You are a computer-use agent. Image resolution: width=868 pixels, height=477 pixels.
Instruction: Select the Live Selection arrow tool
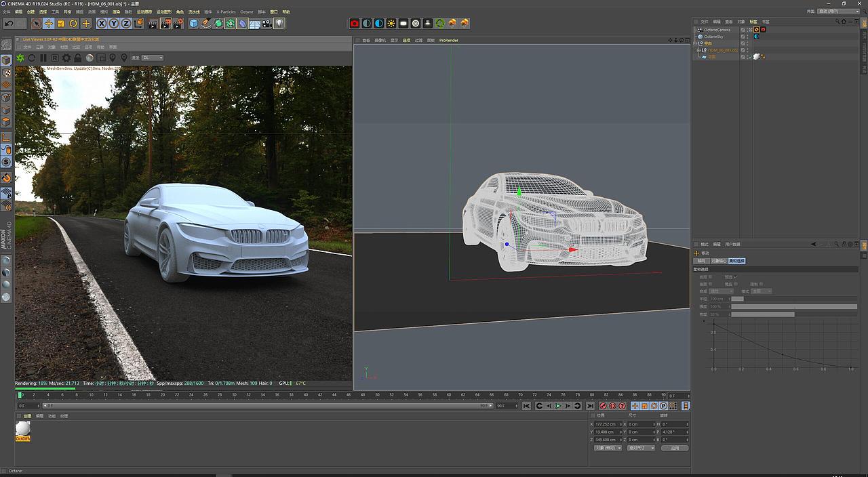(37, 23)
